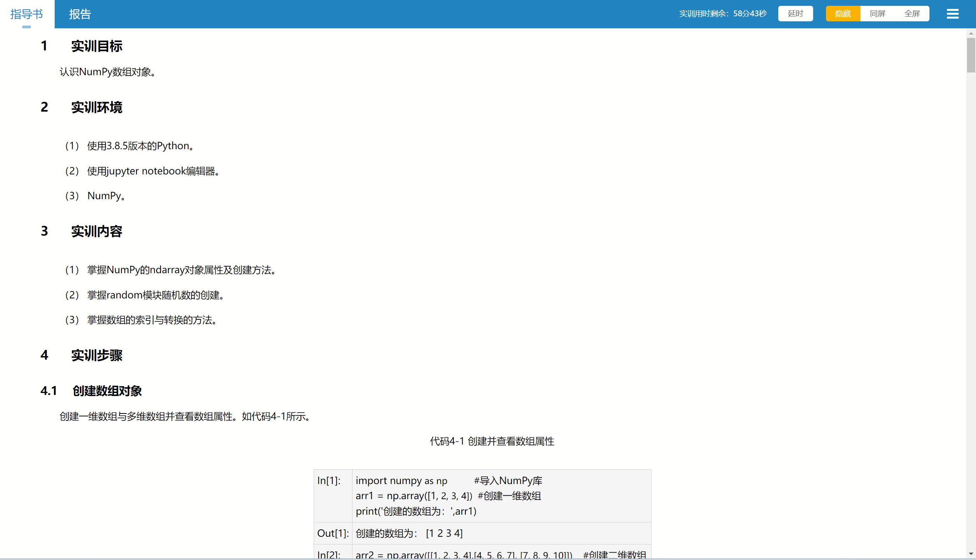Click the 实训环境 section heading
This screenshot has width=976, height=560.
click(x=97, y=107)
